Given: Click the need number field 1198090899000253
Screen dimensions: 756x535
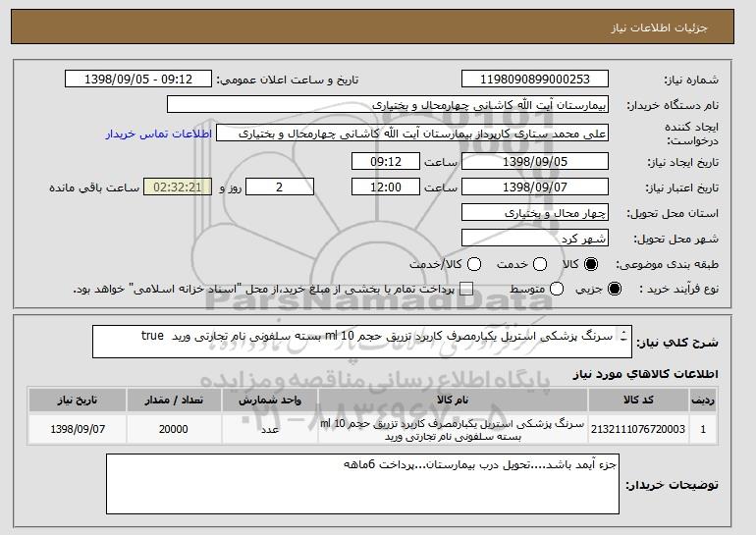Looking at the screenshot, I should [x=535, y=80].
